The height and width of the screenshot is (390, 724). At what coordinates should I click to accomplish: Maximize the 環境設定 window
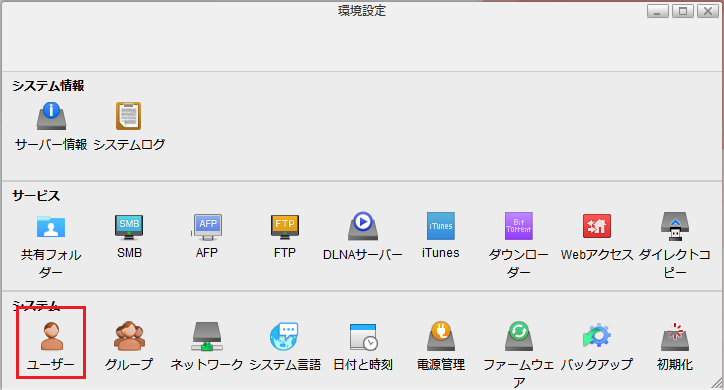click(682, 11)
